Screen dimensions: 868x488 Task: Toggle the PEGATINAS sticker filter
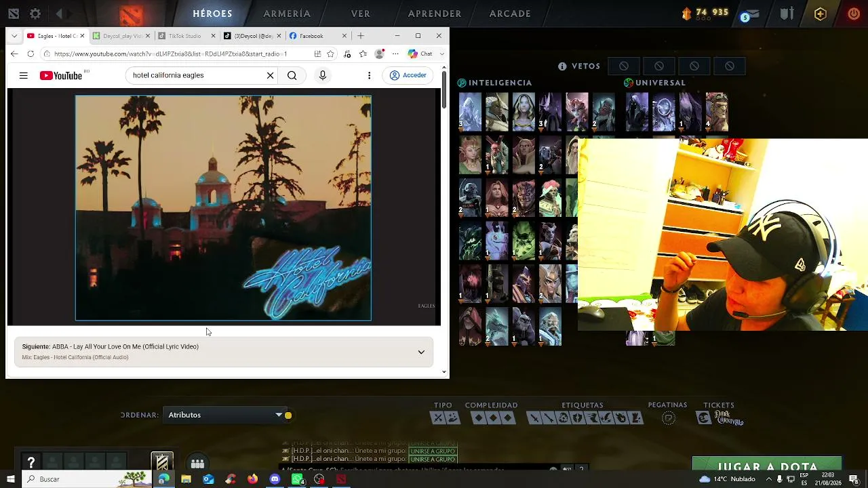point(669,418)
